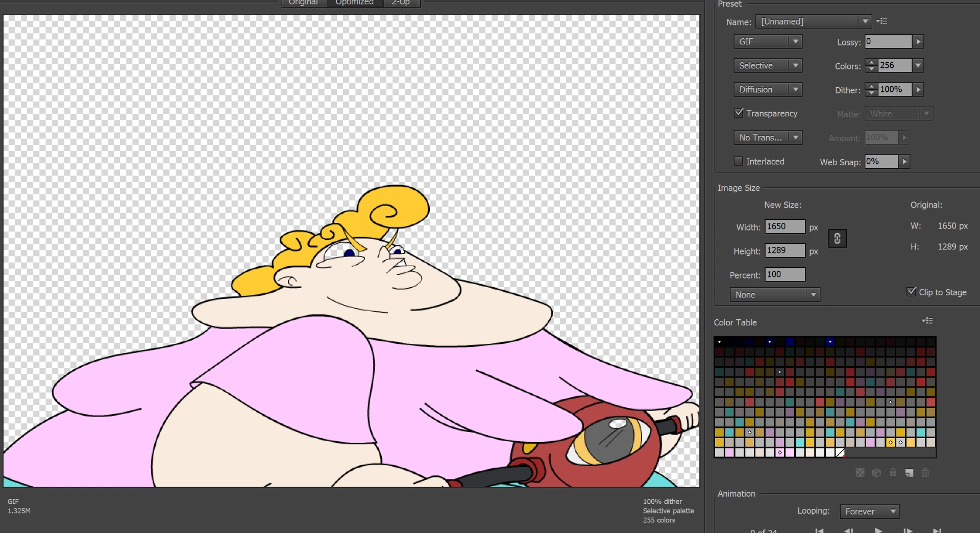Select the transparent swatch in Color Table

pos(840,452)
